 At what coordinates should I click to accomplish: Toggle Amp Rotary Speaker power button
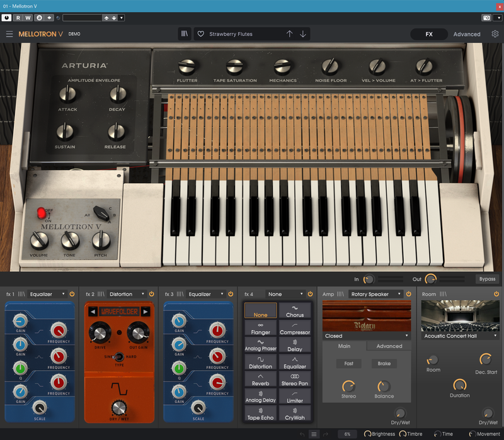408,294
